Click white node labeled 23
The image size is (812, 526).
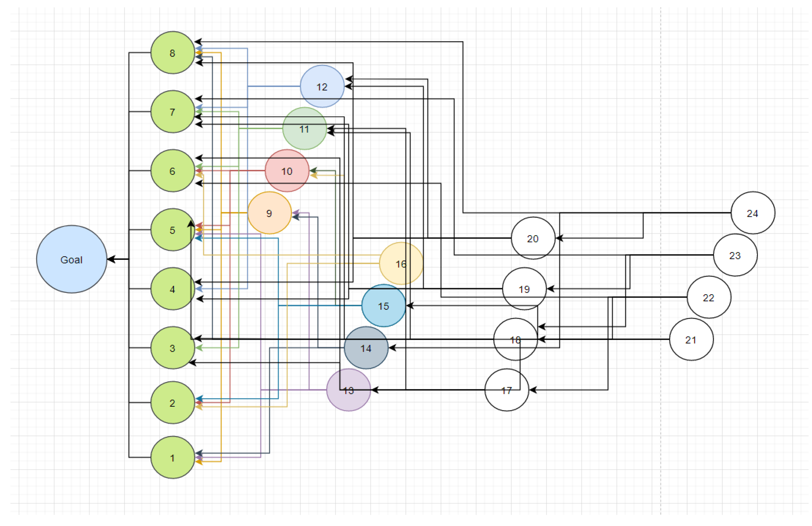[x=735, y=255]
